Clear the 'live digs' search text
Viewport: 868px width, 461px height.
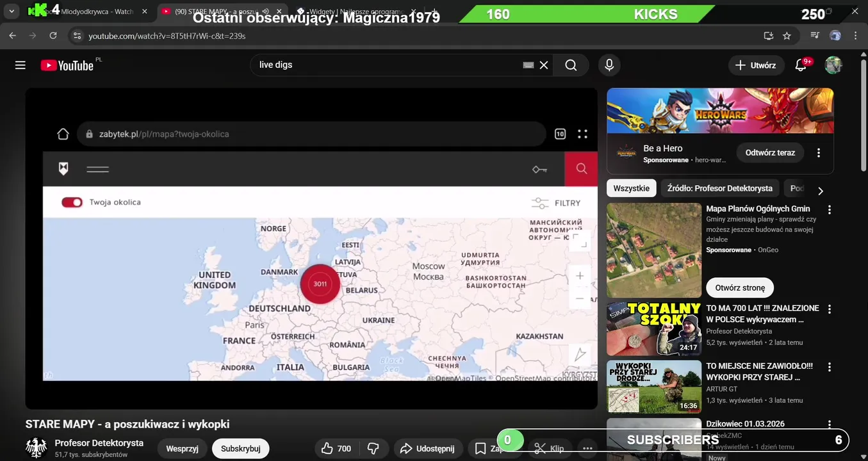[544, 65]
